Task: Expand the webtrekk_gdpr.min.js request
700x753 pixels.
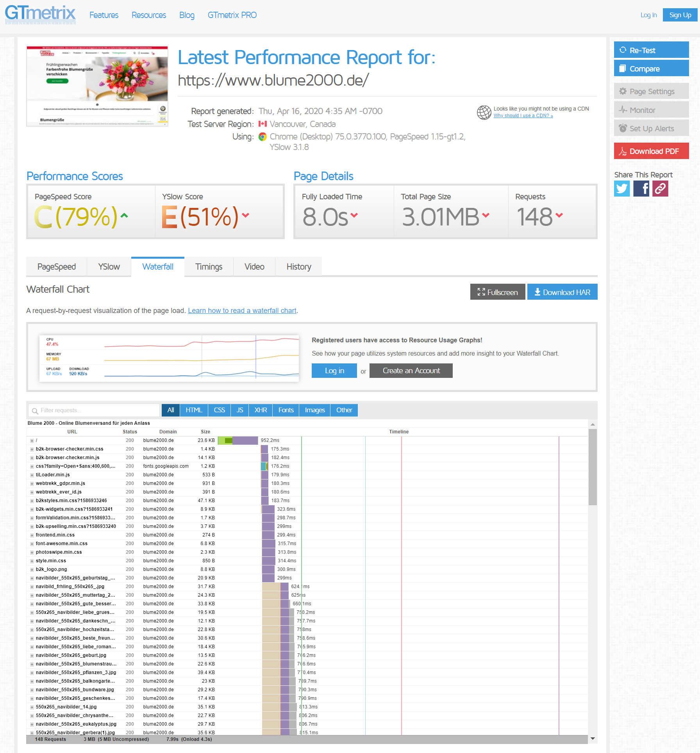Action: click(32, 484)
